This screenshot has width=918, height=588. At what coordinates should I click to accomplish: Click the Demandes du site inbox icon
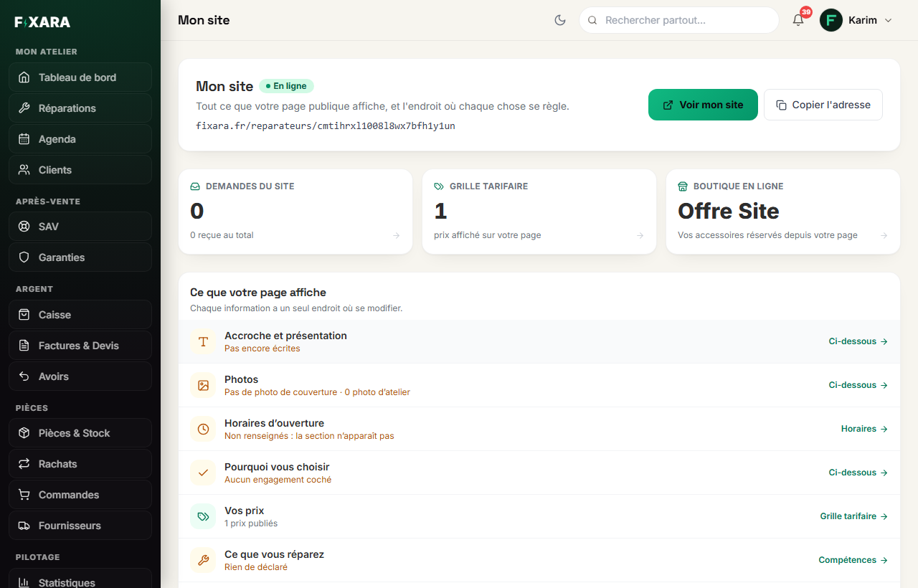[195, 186]
